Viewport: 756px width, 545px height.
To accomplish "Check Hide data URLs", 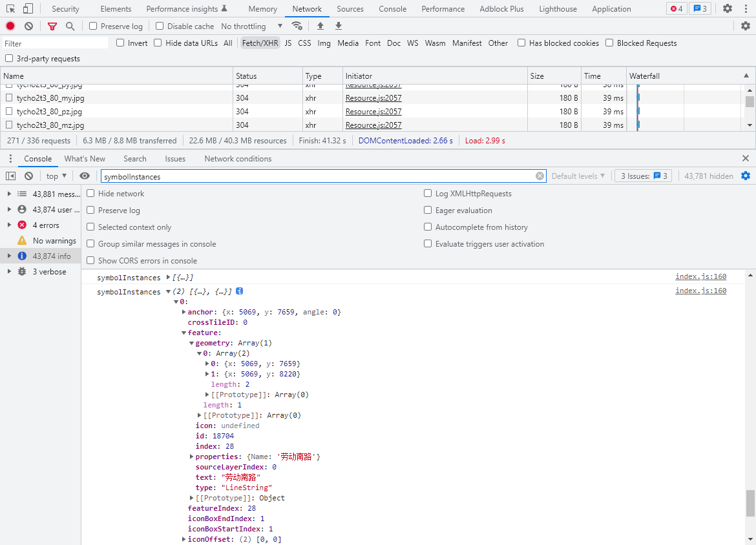I will pyautogui.click(x=158, y=43).
